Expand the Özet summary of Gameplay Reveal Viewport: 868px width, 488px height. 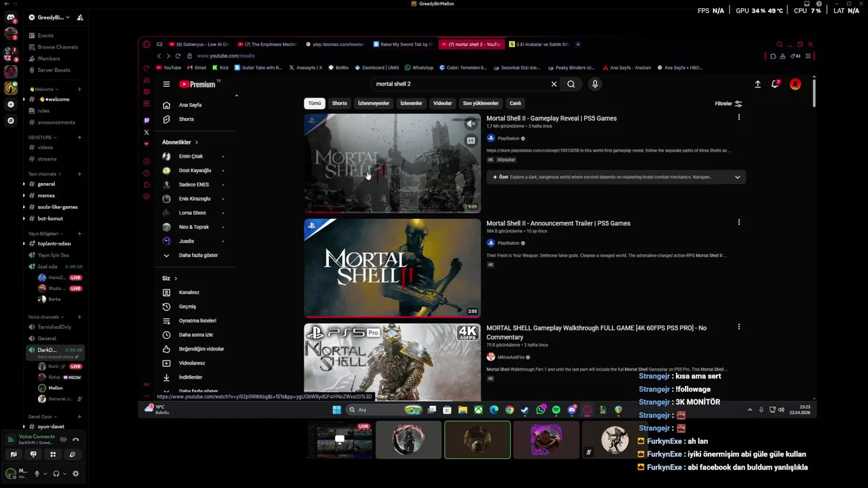[737, 177]
